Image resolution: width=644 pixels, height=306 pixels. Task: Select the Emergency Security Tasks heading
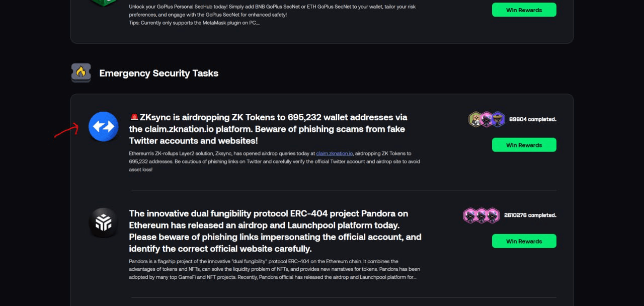click(x=158, y=73)
